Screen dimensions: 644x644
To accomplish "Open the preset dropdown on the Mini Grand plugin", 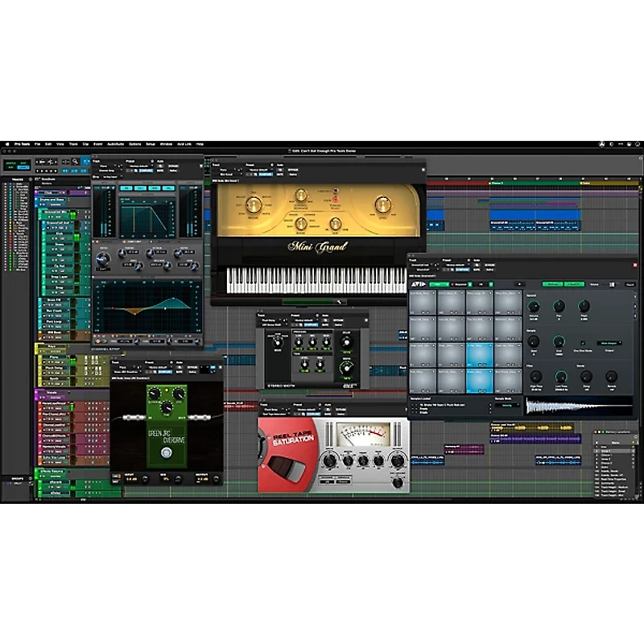I will [258, 170].
